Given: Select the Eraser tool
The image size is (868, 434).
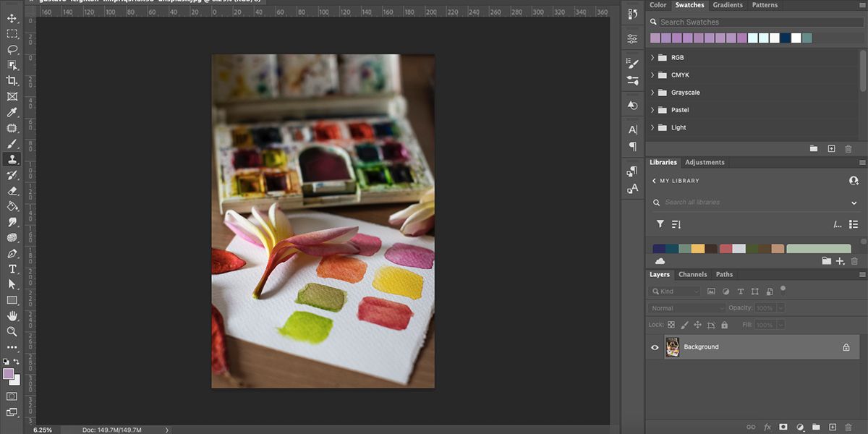Looking at the screenshot, I should click(x=12, y=190).
